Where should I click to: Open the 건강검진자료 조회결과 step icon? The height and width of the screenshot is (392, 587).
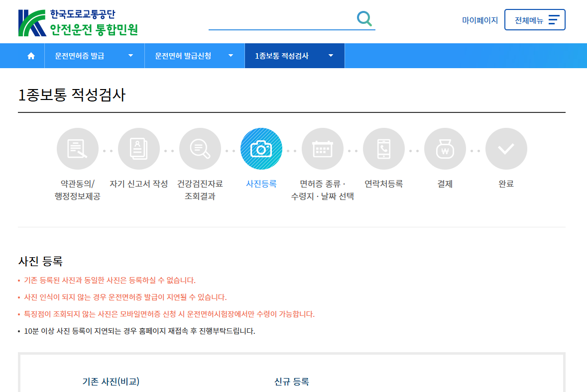200,148
